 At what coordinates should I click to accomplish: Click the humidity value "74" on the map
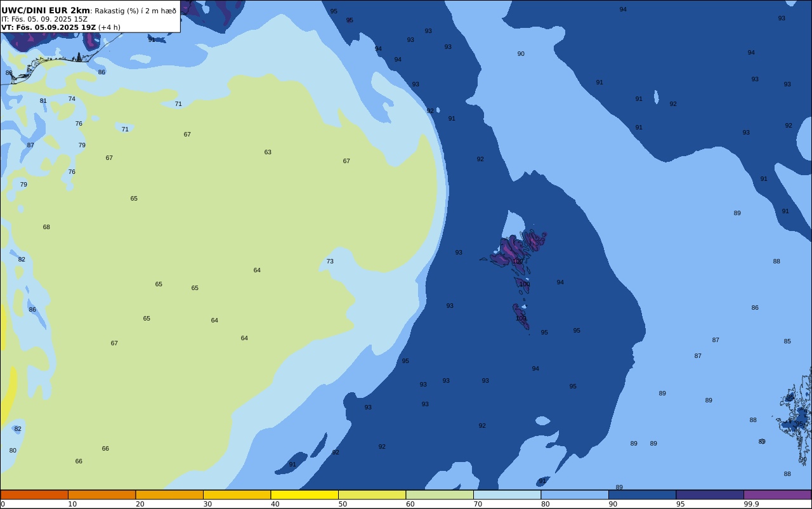72,99
